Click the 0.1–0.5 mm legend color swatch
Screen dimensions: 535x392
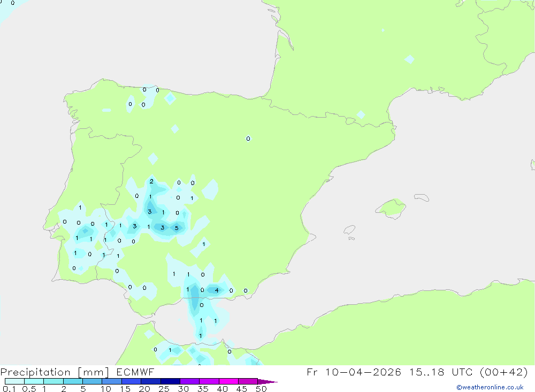coord(14,381)
